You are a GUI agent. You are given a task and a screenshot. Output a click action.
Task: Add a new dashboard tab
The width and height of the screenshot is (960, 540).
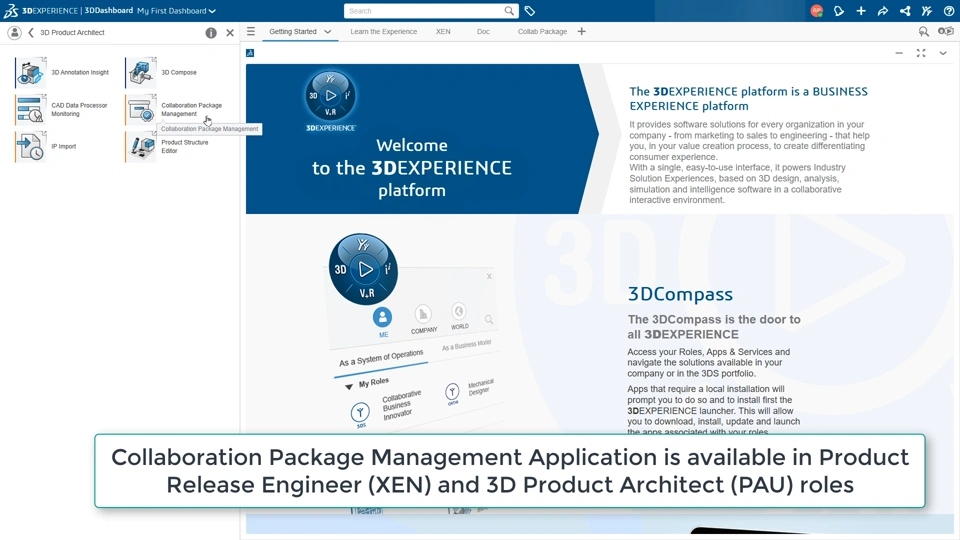tap(582, 31)
